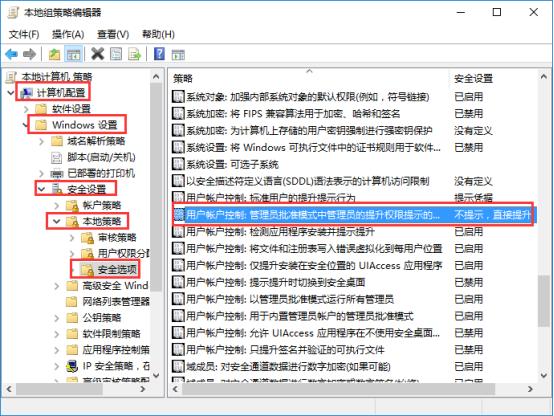Select policy 系统设置: 可选子系统
Screen dimensions: 554x416
[x=232, y=164]
